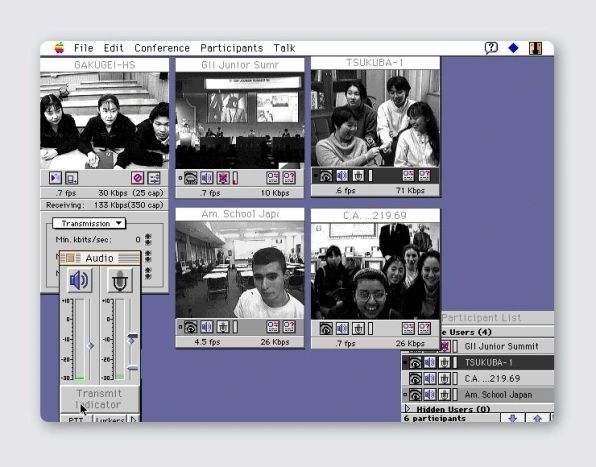Open the Conference menu
The height and width of the screenshot is (467, 596).
162,48
